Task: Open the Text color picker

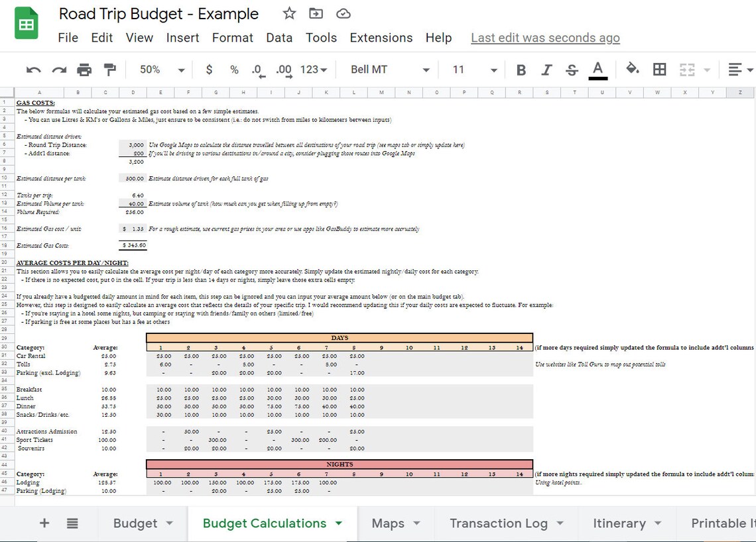Action: click(597, 69)
